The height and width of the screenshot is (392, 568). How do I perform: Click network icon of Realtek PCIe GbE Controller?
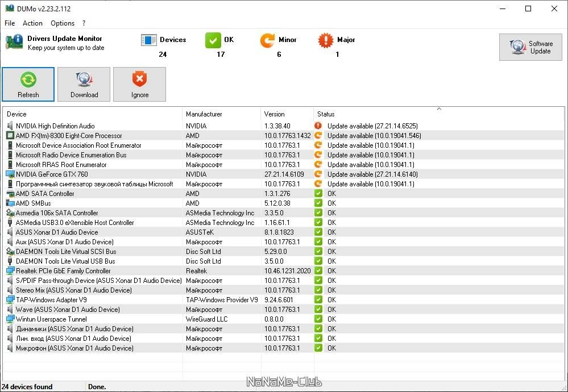tap(10, 271)
